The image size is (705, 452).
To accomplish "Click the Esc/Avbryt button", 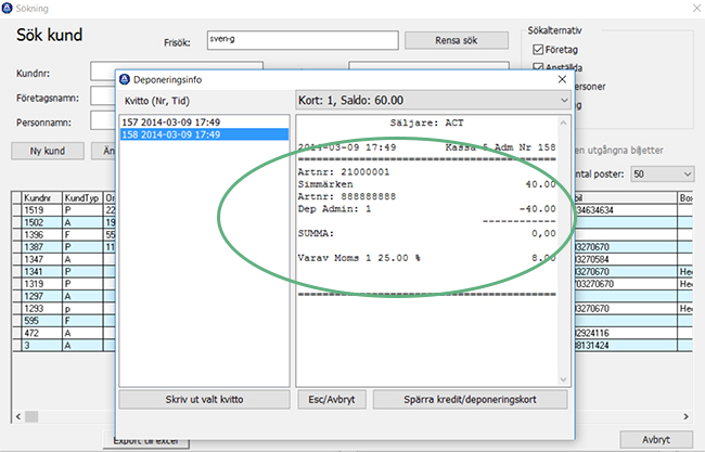I will (332, 399).
